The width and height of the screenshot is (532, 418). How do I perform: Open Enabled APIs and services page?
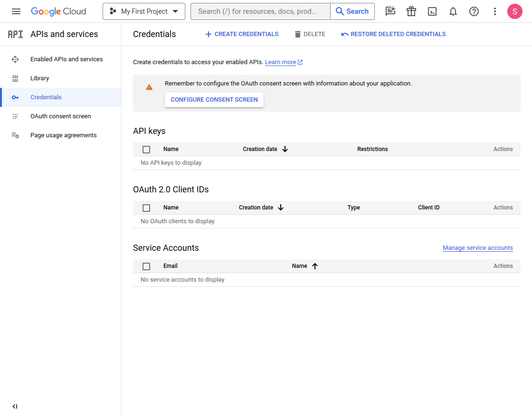[66, 59]
